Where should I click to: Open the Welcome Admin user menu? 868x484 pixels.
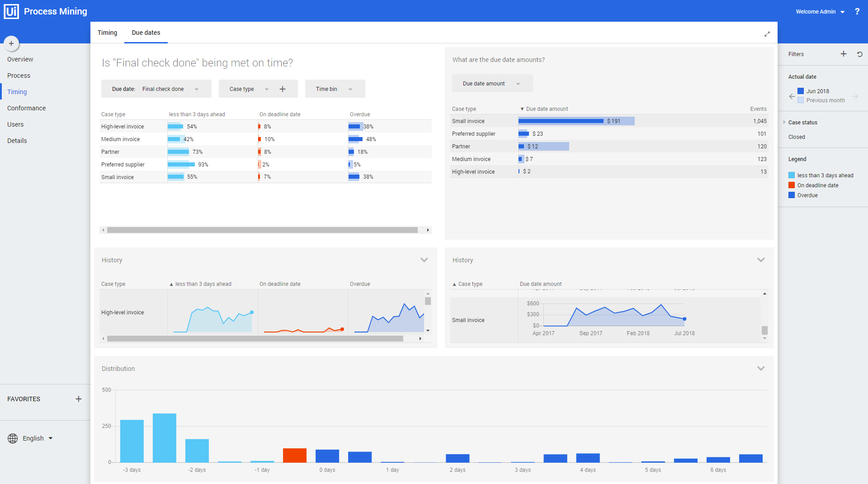[820, 12]
